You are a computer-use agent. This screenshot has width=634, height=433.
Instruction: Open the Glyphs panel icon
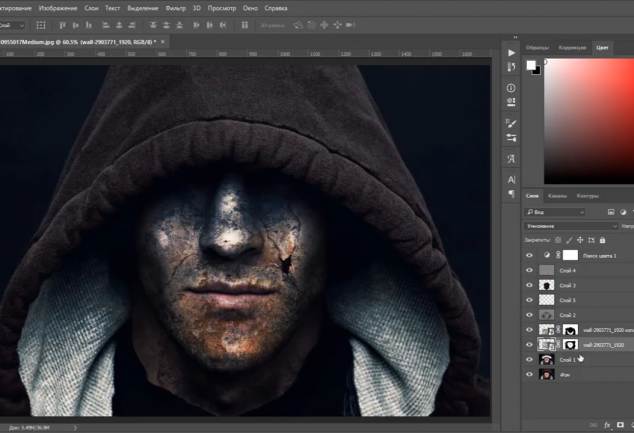pyautogui.click(x=511, y=159)
